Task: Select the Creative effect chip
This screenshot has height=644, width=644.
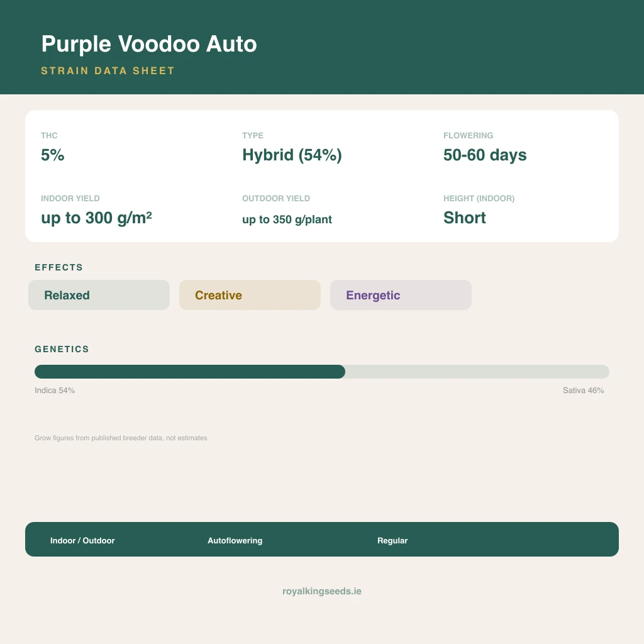Action: point(250,295)
